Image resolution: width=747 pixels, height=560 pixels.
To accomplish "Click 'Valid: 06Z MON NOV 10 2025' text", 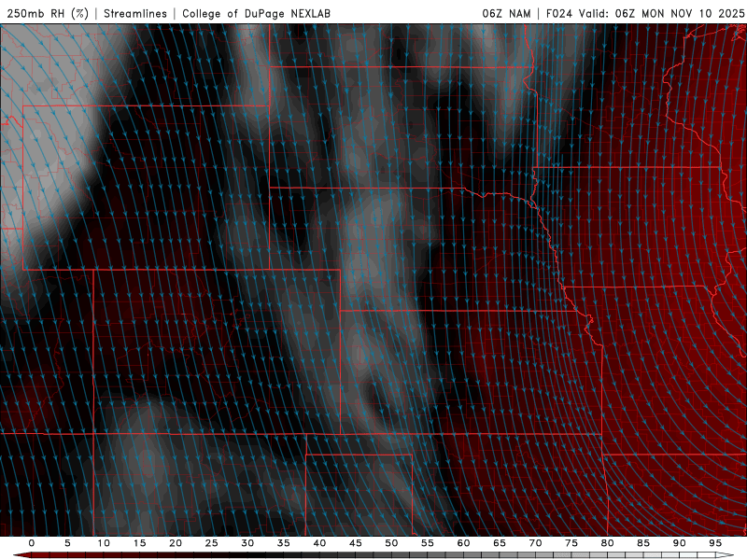I will [661, 13].
